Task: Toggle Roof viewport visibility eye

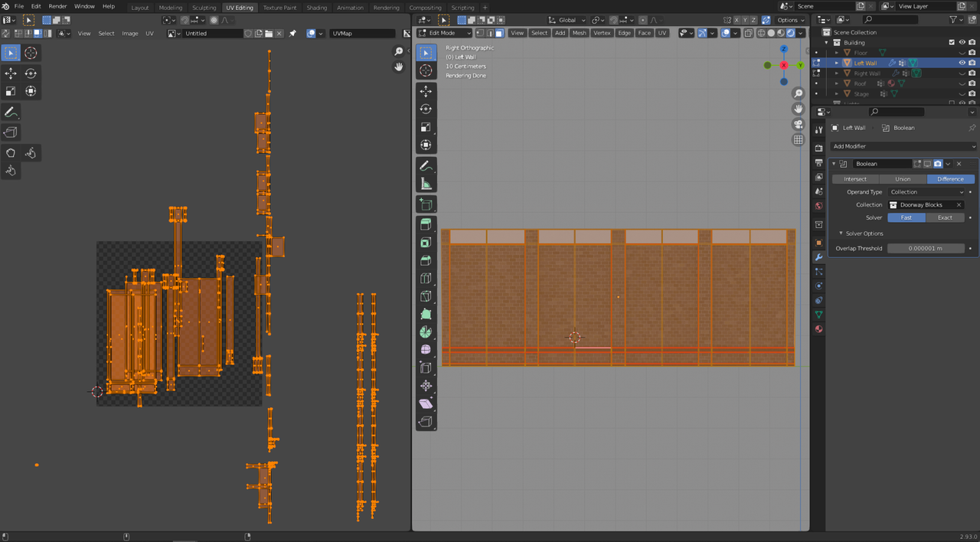Action: tap(962, 83)
